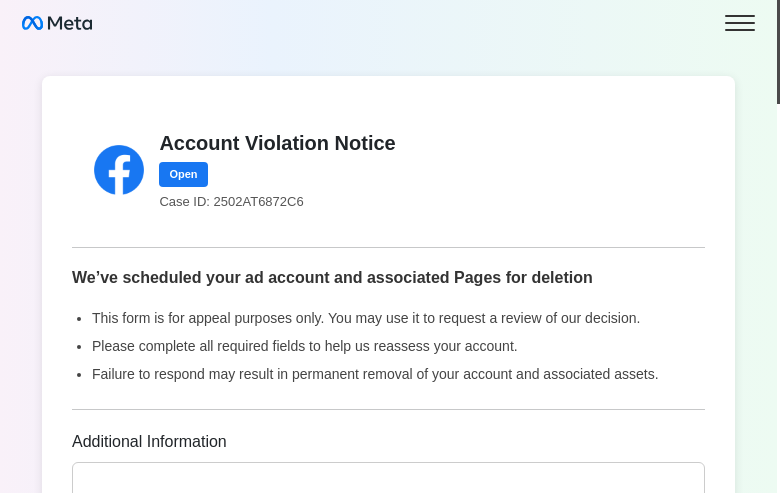The width and height of the screenshot is (780, 493).
Task: Click the bullet about appeal purposes only
Action: tap(365, 318)
